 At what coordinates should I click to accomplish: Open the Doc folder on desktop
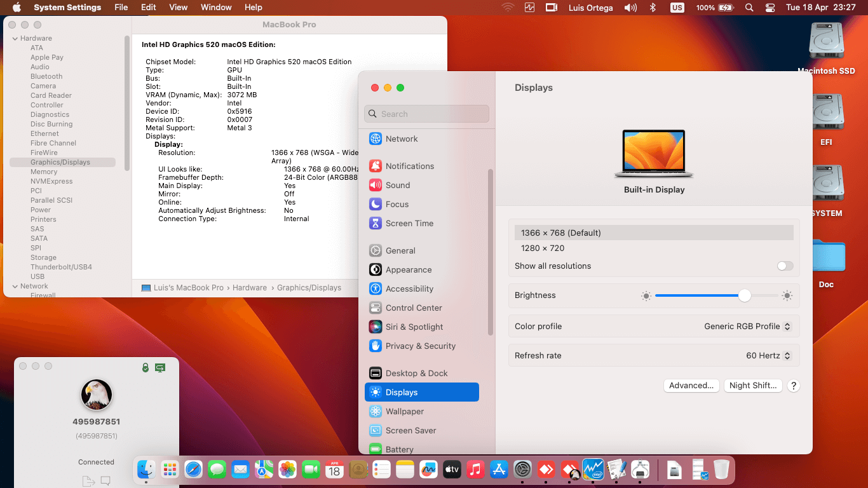click(826, 262)
